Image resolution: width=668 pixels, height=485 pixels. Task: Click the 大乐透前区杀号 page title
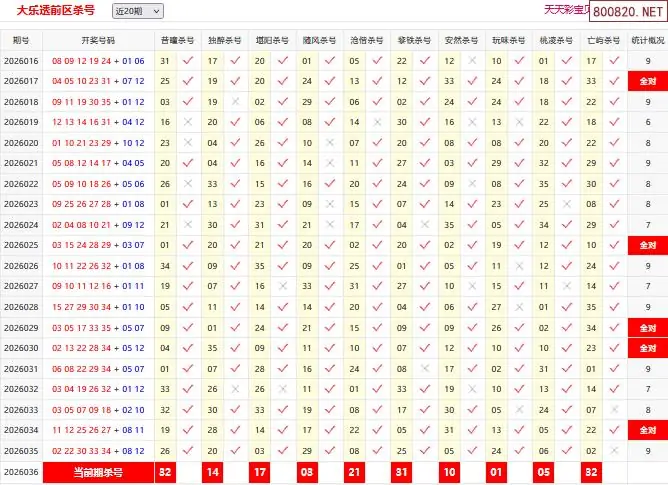pyautogui.click(x=56, y=11)
